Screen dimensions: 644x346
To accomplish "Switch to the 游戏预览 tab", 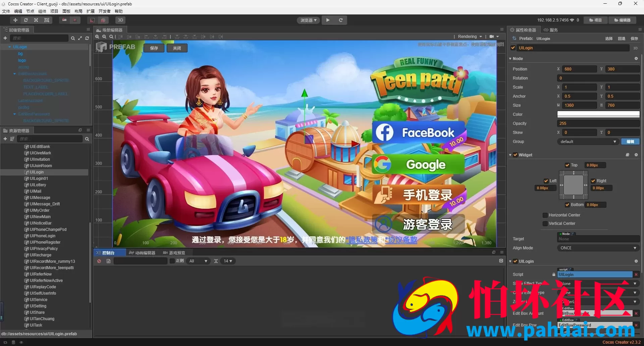I will point(174,253).
